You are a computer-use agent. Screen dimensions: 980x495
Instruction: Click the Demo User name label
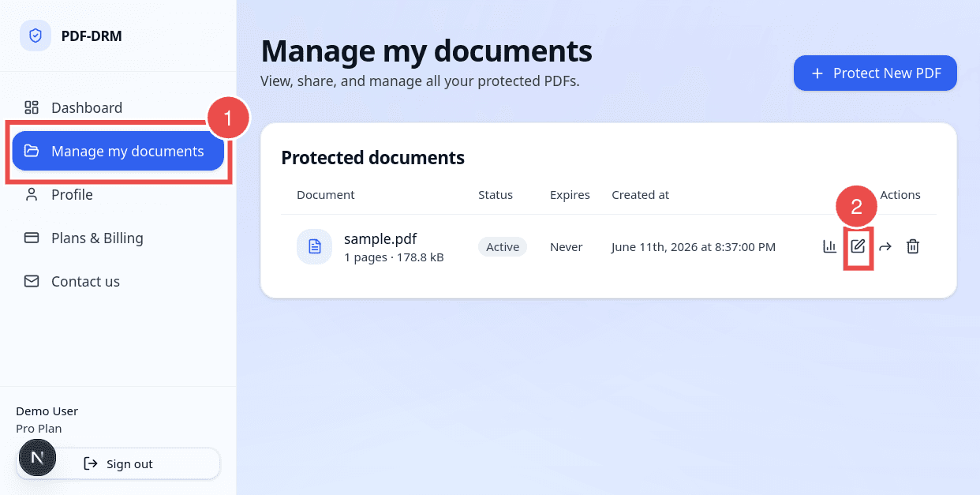tap(47, 411)
